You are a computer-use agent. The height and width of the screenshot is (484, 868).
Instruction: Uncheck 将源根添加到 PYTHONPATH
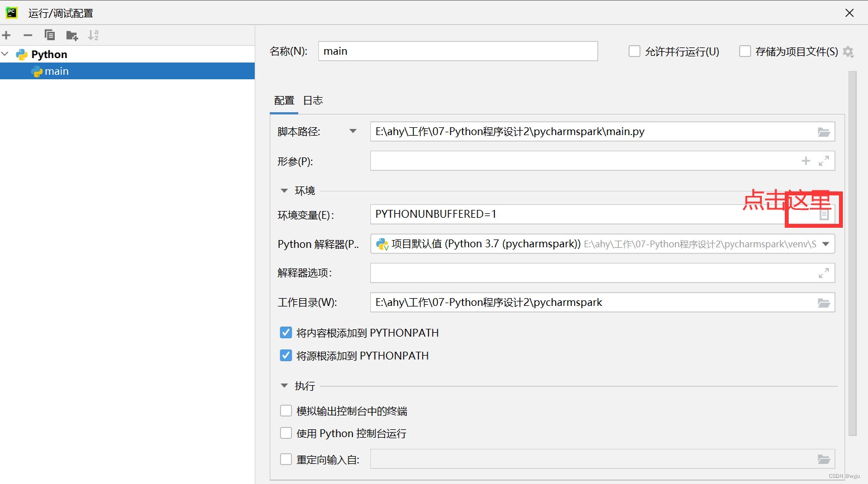(x=286, y=356)
